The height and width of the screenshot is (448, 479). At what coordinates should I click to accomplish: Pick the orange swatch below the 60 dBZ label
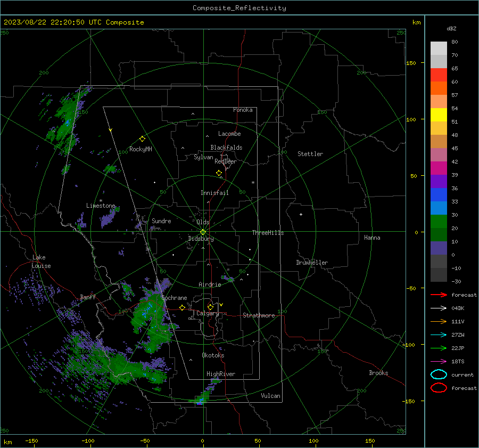point(439,88)
